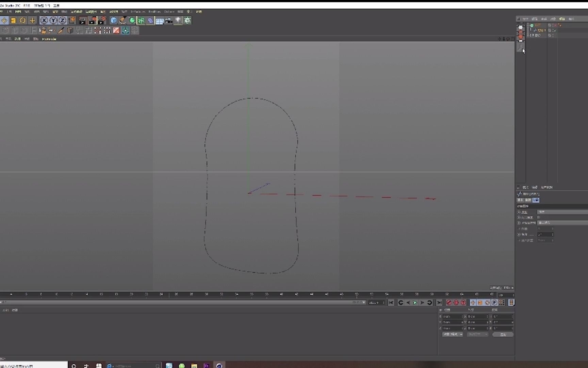Open the Object tab in Attributes
Image resolution: width=588 pixels, height=368 pixels.
536,200
